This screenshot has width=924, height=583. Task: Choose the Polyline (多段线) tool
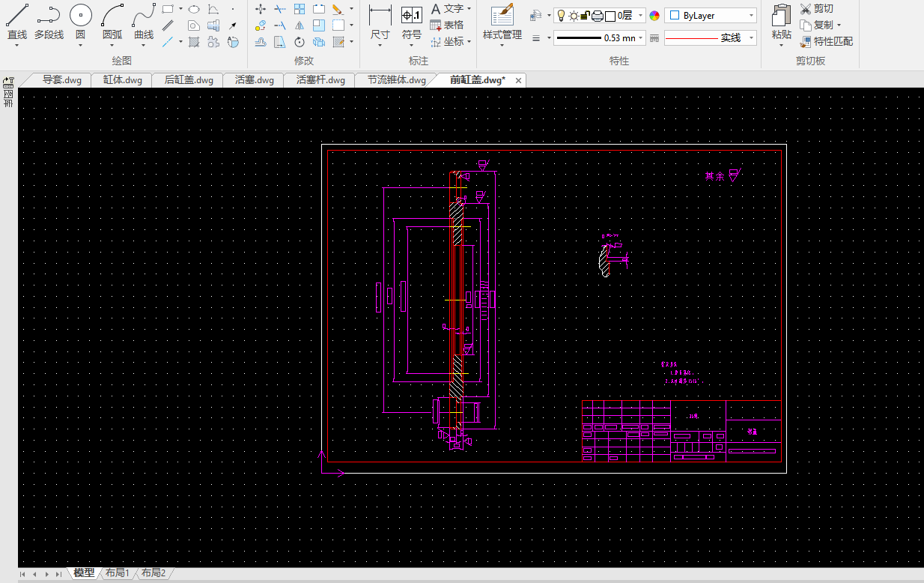[49, 21]
